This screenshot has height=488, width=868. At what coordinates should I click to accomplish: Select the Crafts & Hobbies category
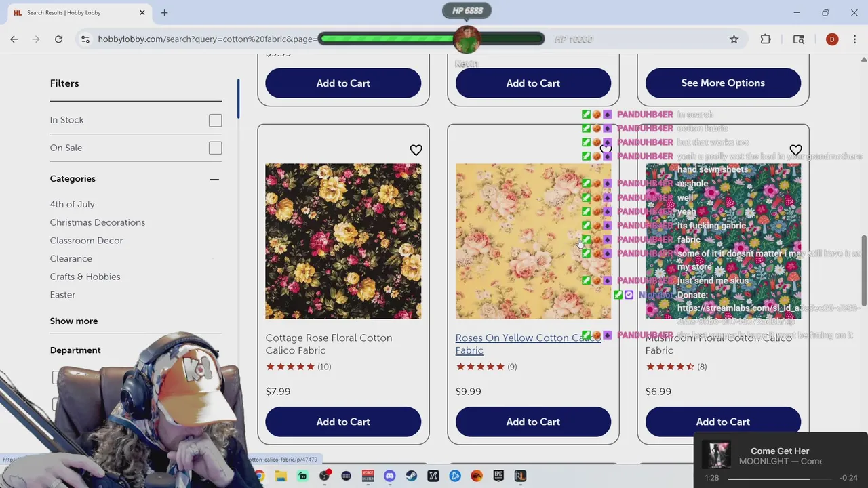tap(85, 277)
